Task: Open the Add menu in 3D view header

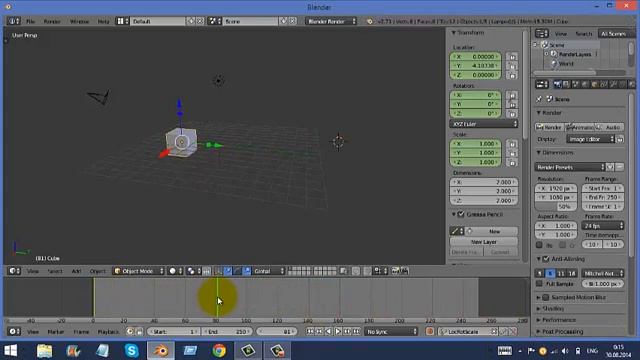Action: (76, 271)
